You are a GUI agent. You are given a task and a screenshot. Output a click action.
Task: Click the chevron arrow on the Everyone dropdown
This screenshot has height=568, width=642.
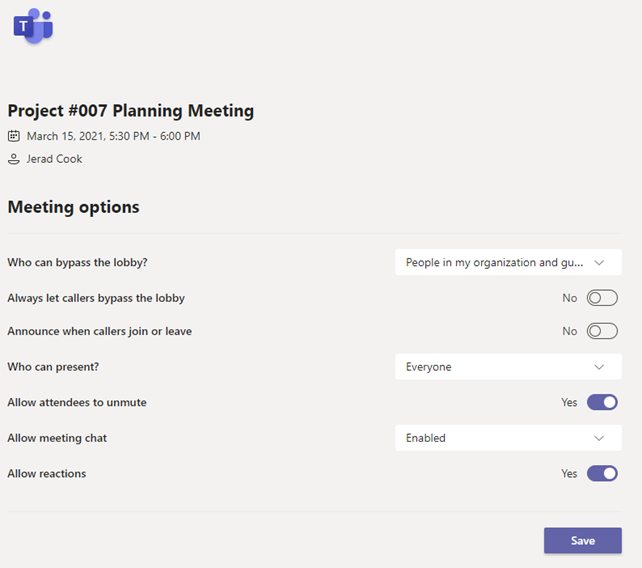600,367
